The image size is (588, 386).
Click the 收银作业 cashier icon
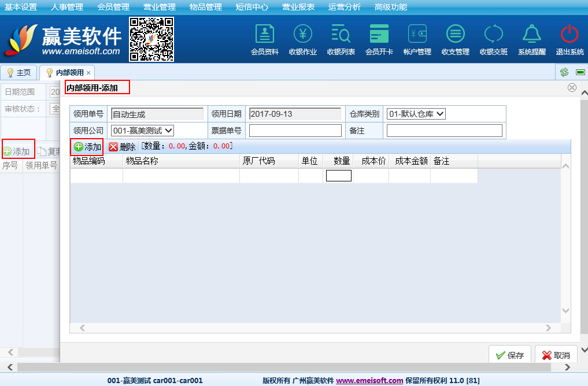(302, 35)
